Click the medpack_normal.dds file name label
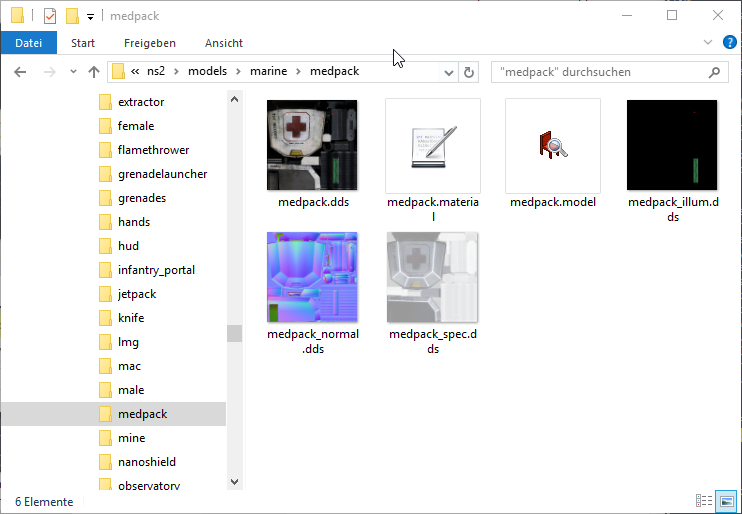Image resolution: width=742 pixels, height=514 pixels. (x=313, y=341)
